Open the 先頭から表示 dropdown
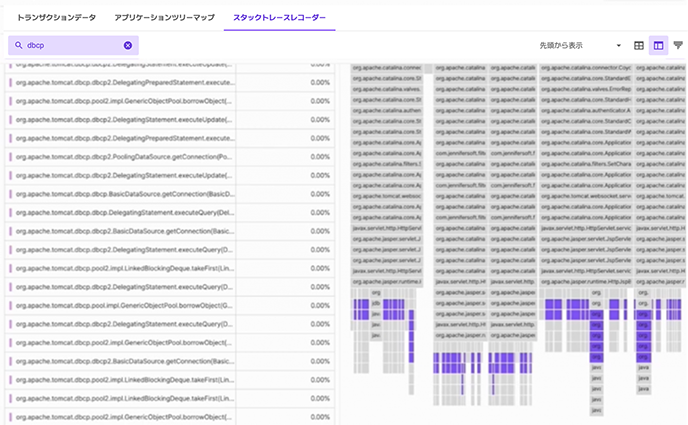The image size is (688, 425). point(580,46)
